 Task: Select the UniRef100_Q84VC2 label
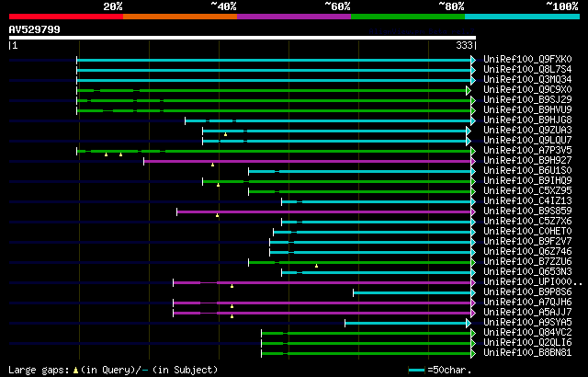click(527, 333)
